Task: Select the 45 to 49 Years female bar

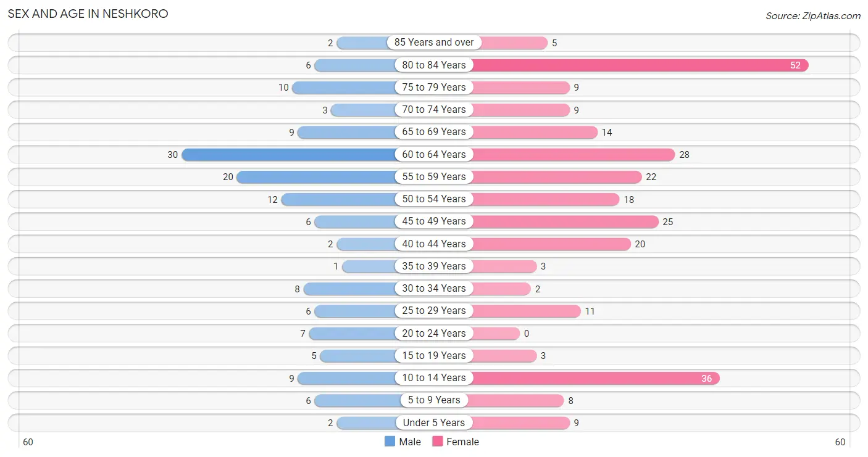Action: click(565, 221)
